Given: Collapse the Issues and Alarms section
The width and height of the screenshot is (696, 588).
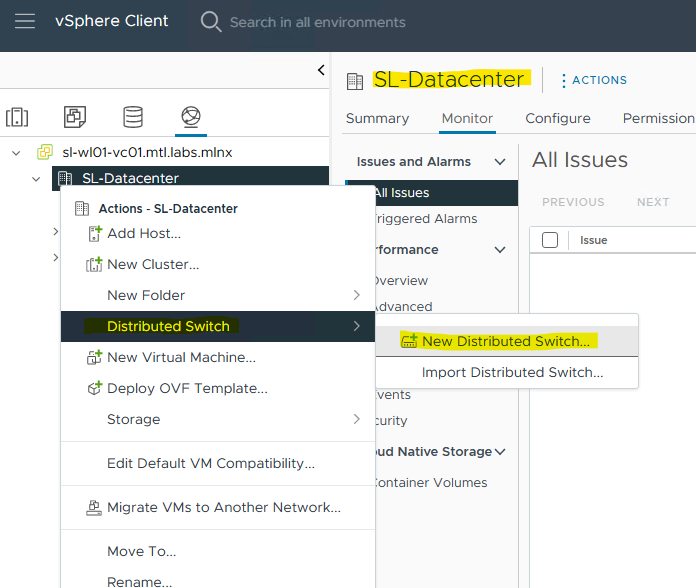Looking at the screenshot, I should 500,162.
